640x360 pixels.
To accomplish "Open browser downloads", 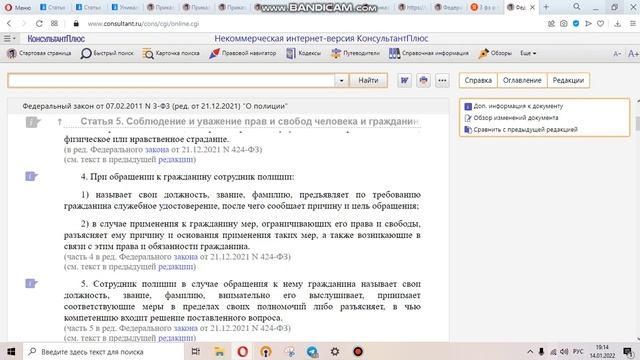I will 618,24.
